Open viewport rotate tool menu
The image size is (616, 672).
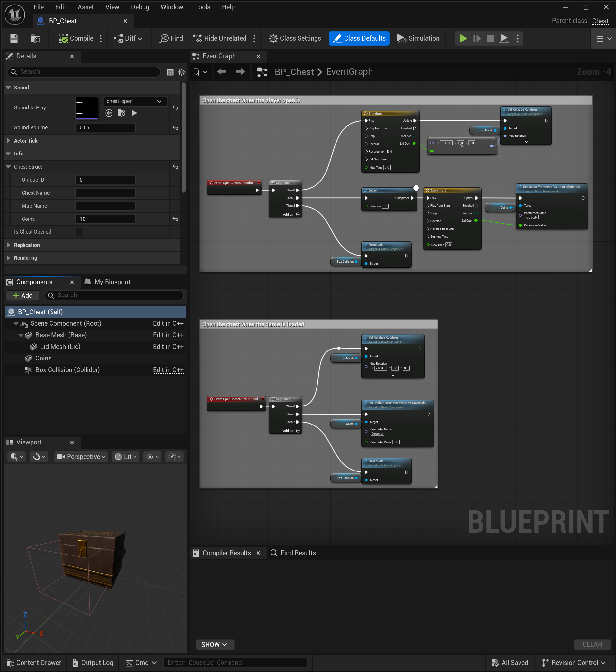coord(39,457)
